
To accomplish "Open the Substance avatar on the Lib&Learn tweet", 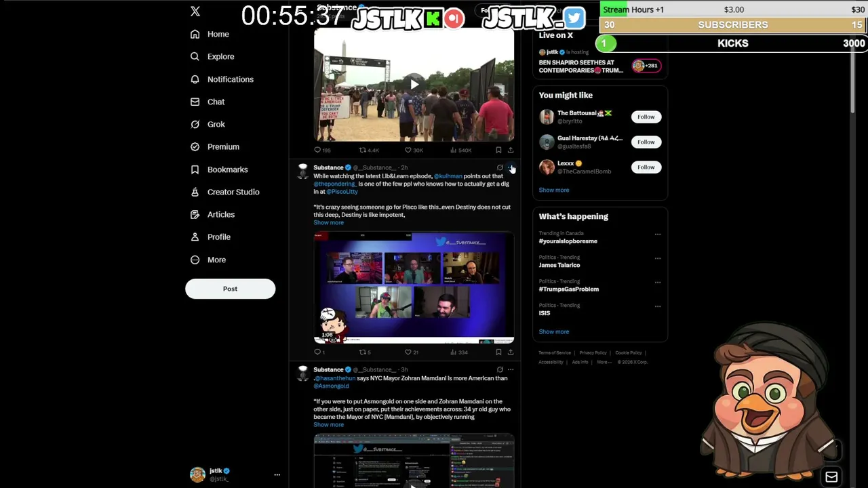I will 302,170.
